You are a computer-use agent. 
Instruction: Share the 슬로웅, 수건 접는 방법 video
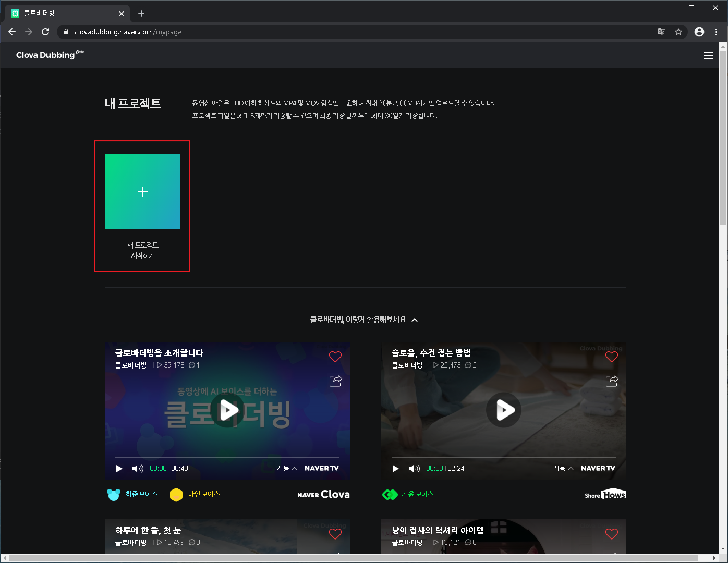[612, 381]
